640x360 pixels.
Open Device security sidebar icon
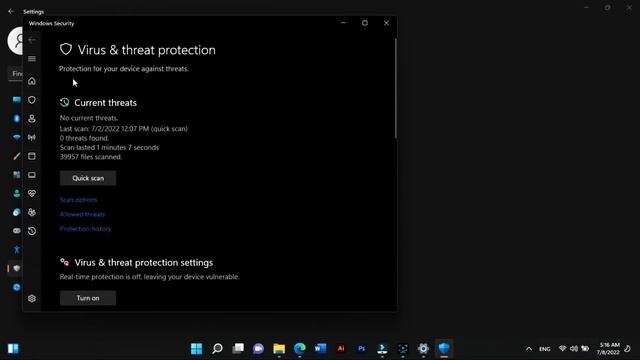[32, 175]
